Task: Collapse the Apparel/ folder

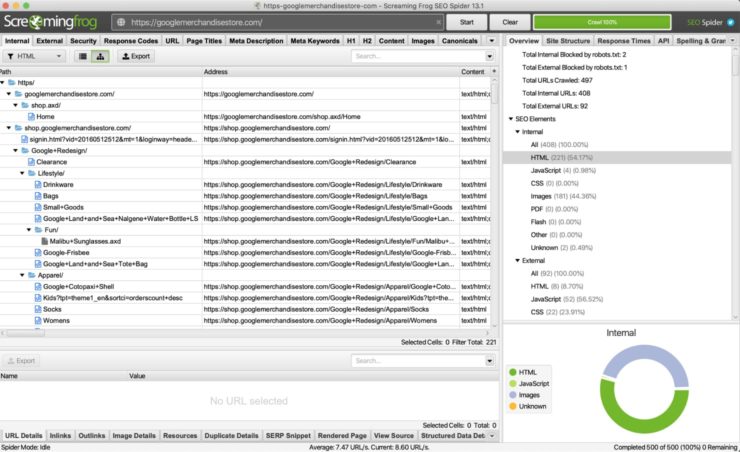Action: (x=22, y=275)
